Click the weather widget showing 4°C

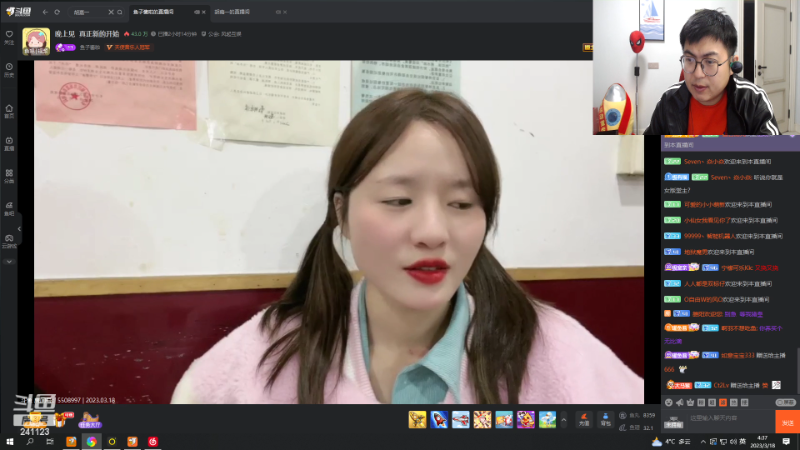(671, 442)
